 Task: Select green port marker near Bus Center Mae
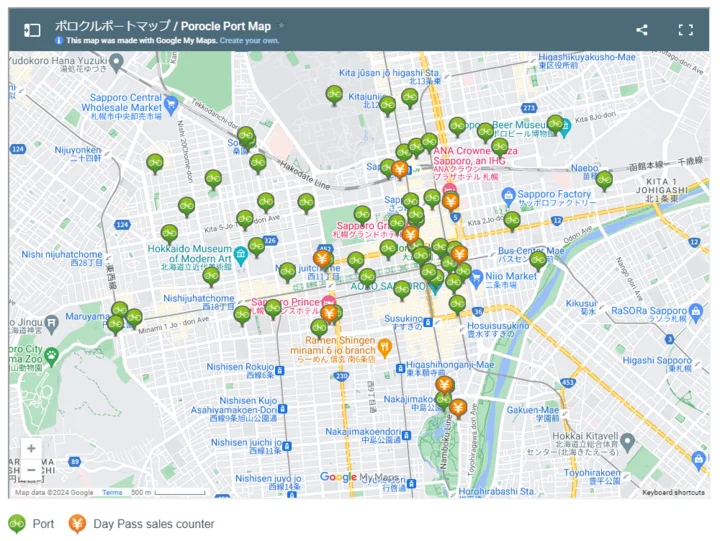(x=538, y=259)
